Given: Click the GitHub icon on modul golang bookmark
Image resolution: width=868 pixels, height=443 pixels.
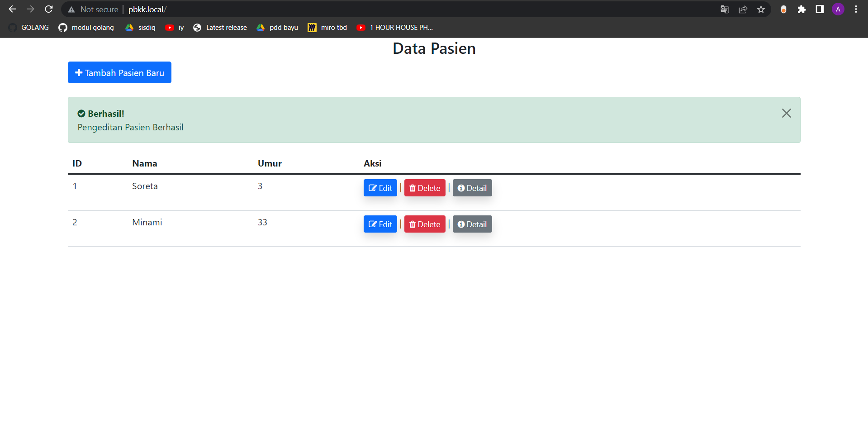Looking at the screenshot, I should tap(62, 28).
